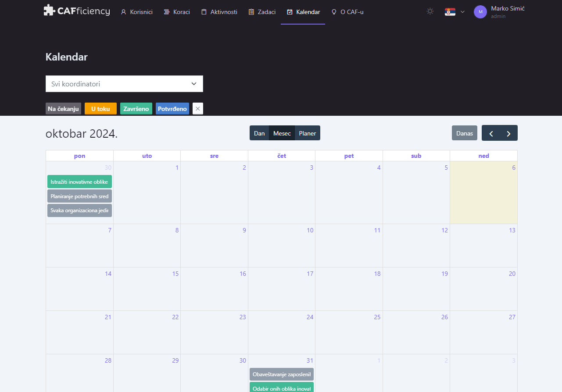Clear status filters with X button

pos(198,109)
